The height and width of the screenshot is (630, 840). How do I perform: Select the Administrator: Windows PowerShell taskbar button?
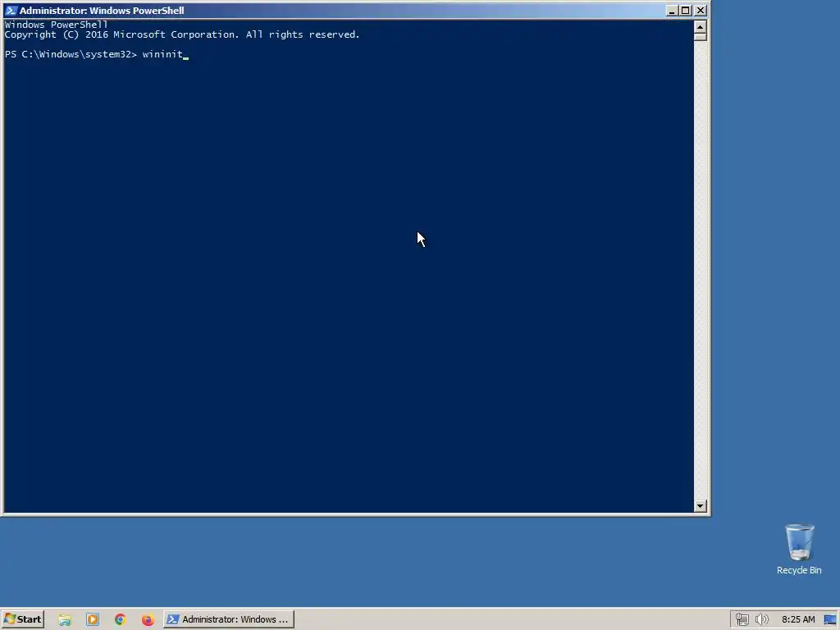pos(229,619)
